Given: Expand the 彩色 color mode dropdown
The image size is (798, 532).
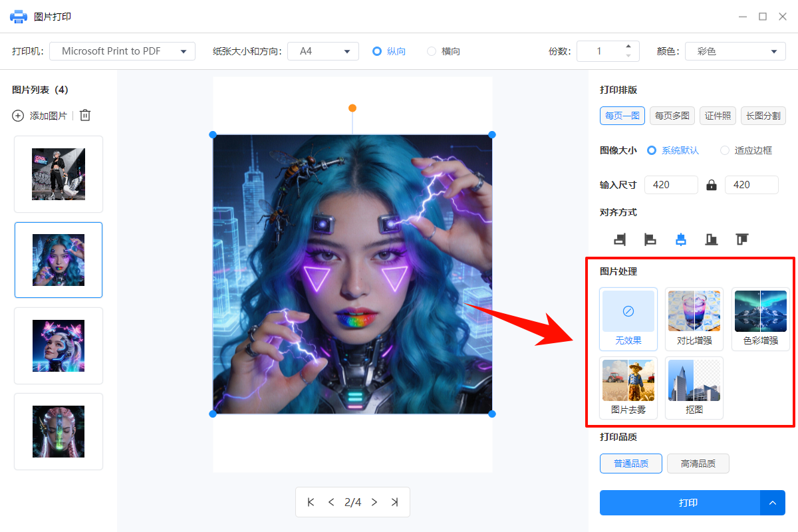Looking at the screenshot, I should click(x=735, y=51).
